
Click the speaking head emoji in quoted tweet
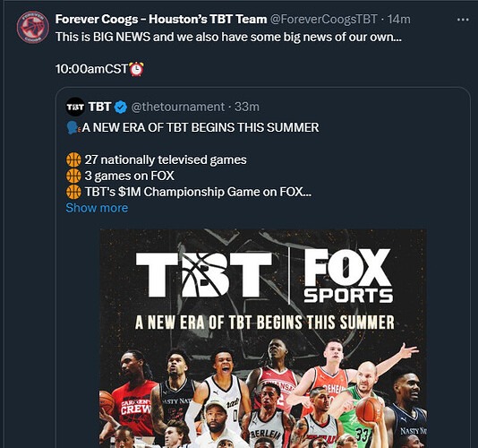tap(73, 127)
